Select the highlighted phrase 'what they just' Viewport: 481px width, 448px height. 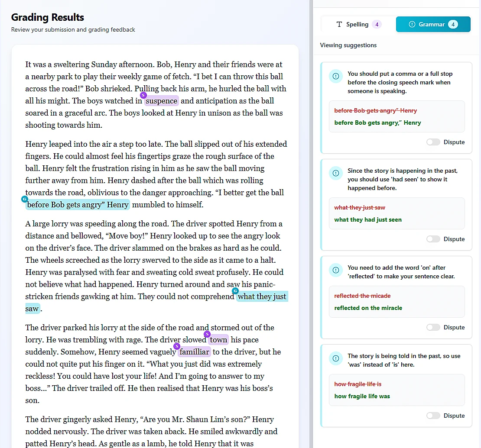pyautogui.click(x=262, y=297)
